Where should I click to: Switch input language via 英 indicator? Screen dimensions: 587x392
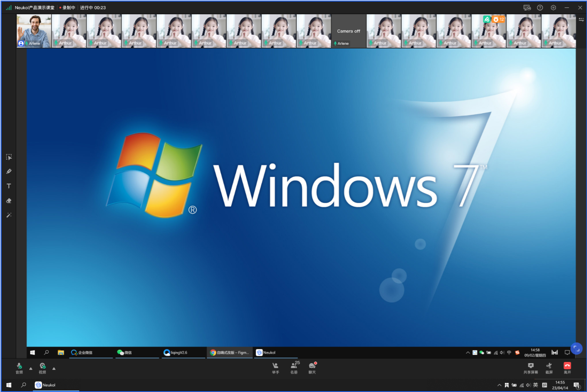[x=535, y=385]
